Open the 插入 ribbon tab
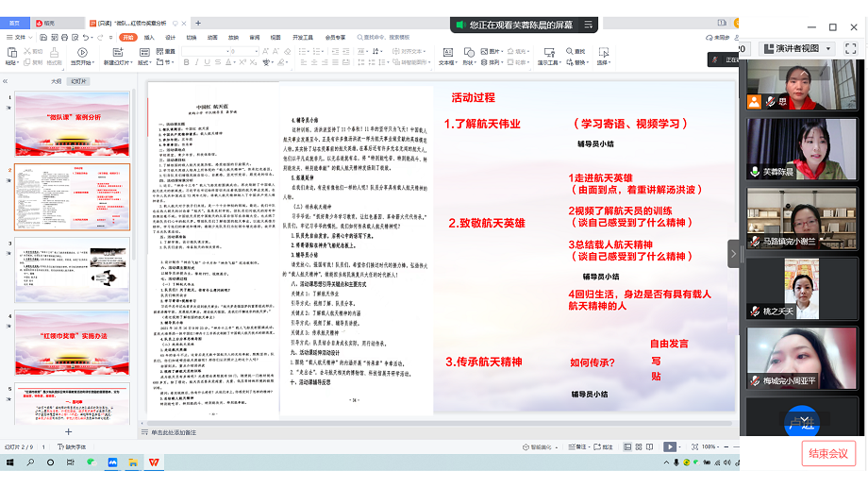The height and width of the screenshot is (488, 868). tap(149, 38)
